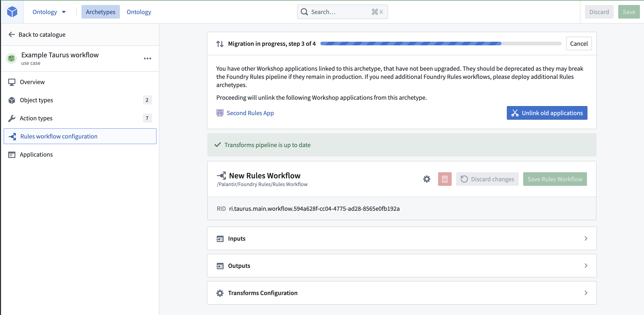
Task: Switch to the Ontology tab
Action: (139, 12)
